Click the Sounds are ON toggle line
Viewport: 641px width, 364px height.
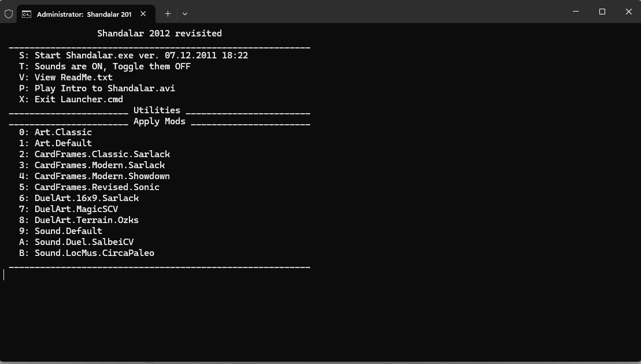tap(105, 66)
